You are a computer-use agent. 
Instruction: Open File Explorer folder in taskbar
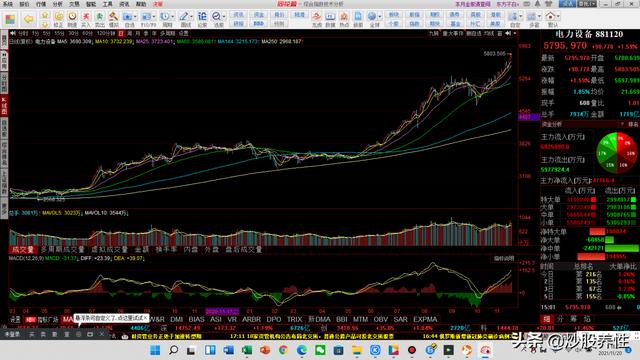pyautogui.click(x=357, y=350)
